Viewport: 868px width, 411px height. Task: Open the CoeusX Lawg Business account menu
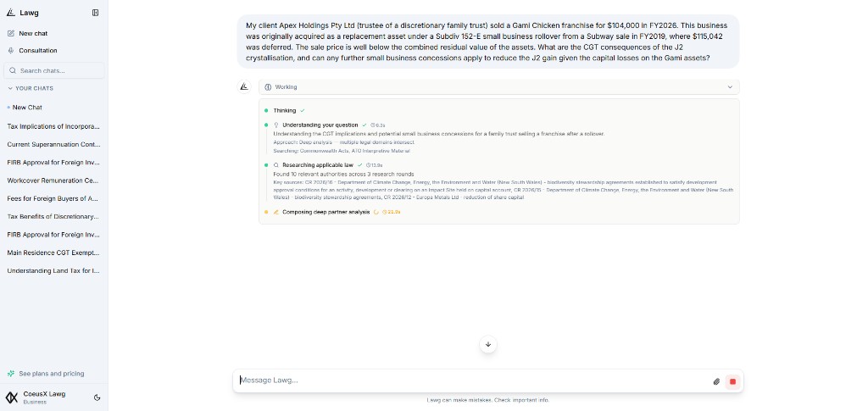44,397
